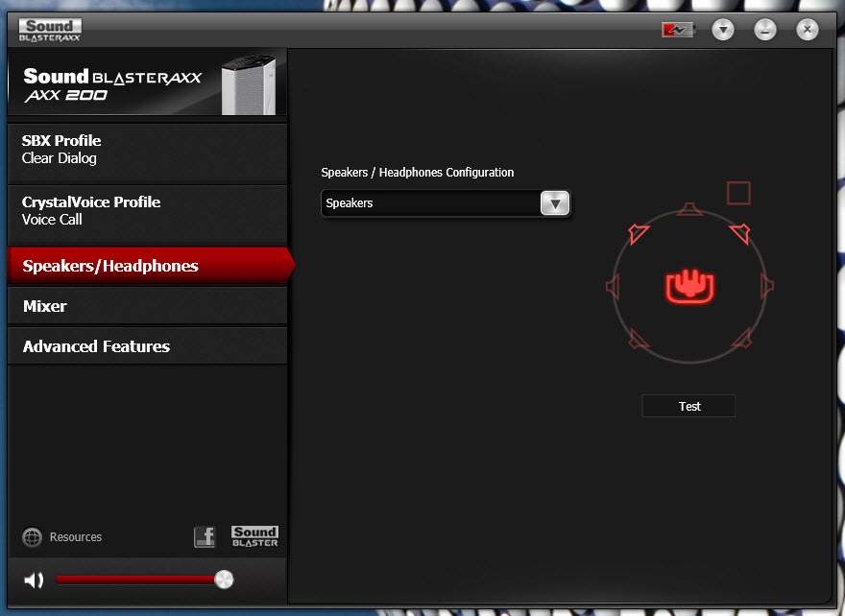Mute audio with the speaker volume icon
Screen dimensions: 845x616
point(34,580)
